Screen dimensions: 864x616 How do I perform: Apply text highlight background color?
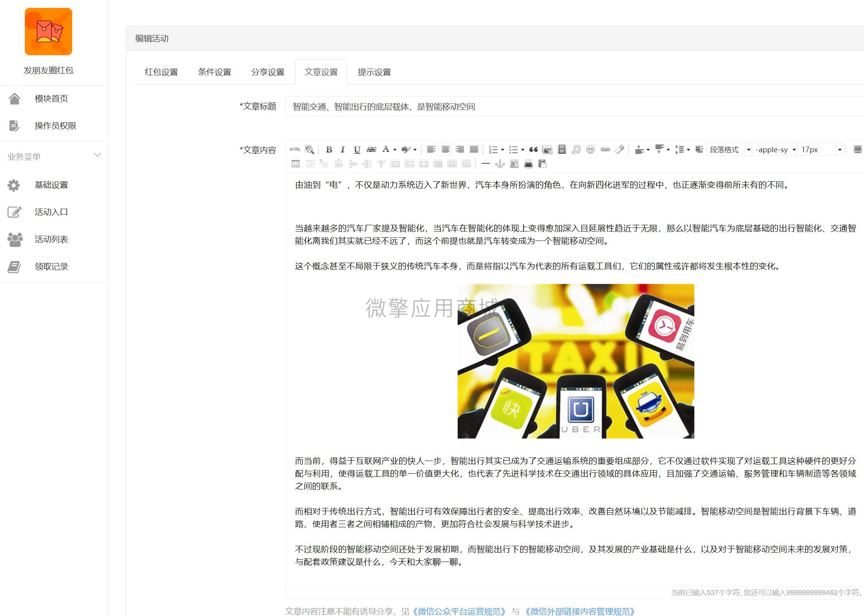tap(405, 149)
